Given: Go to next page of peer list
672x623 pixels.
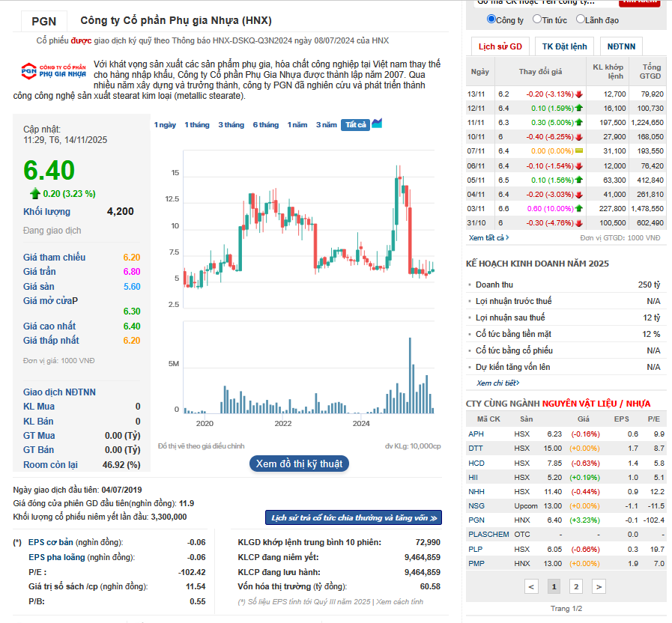Looking at the screenshot, I should tap(599, 586).
